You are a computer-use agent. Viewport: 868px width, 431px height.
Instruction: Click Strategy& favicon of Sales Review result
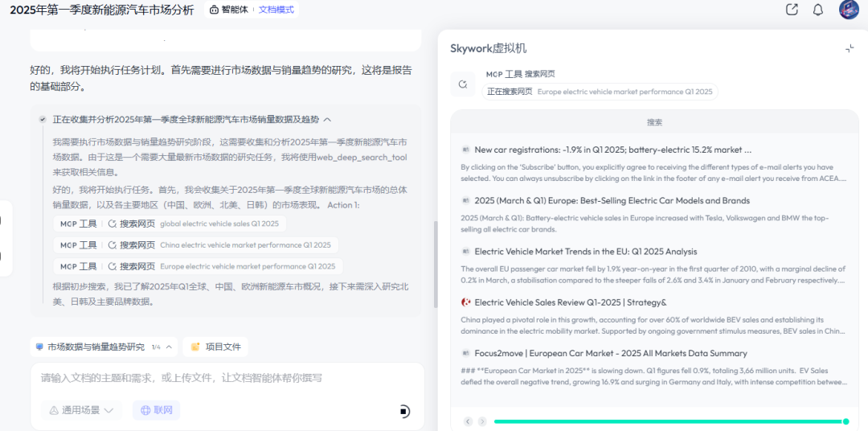(x=465, y=302)
